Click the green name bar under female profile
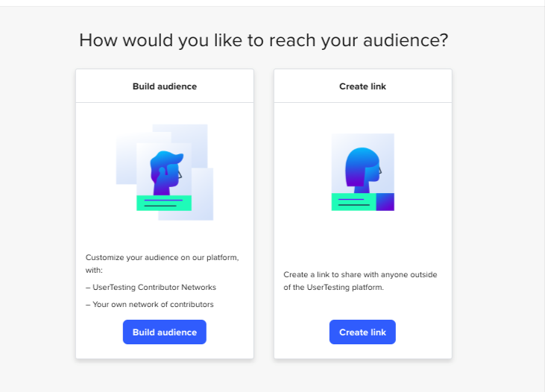The image size is (545, 392). coord(353,201)
